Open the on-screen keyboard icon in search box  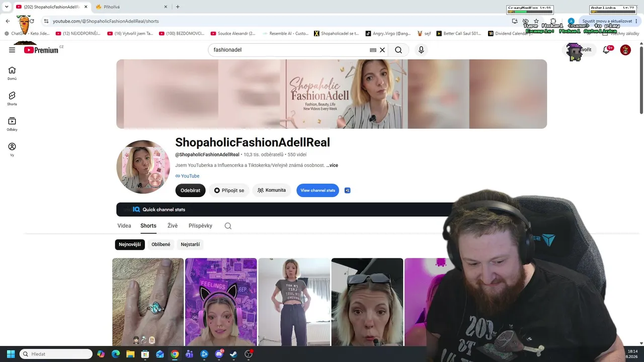(373, 50)
